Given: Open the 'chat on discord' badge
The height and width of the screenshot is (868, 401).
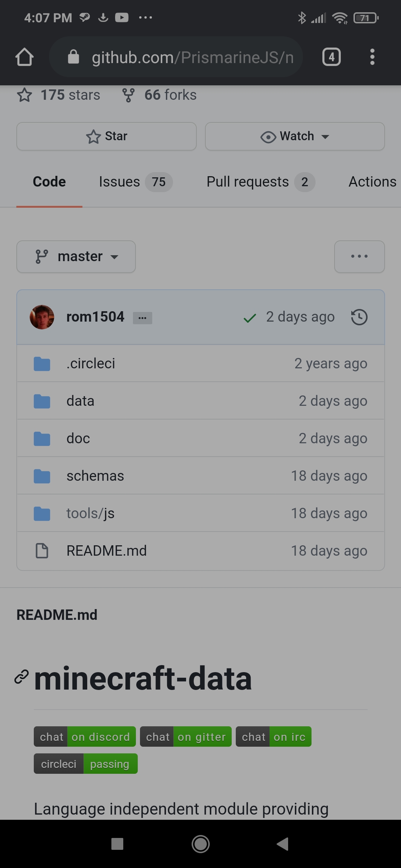Looking at the screenshot, I should 85,736.
